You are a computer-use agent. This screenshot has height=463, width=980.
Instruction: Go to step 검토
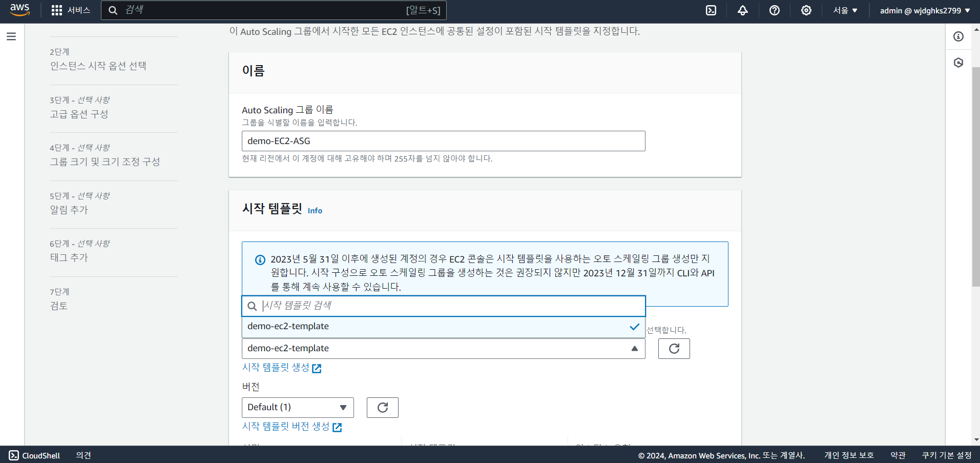(x=59, y=306)
